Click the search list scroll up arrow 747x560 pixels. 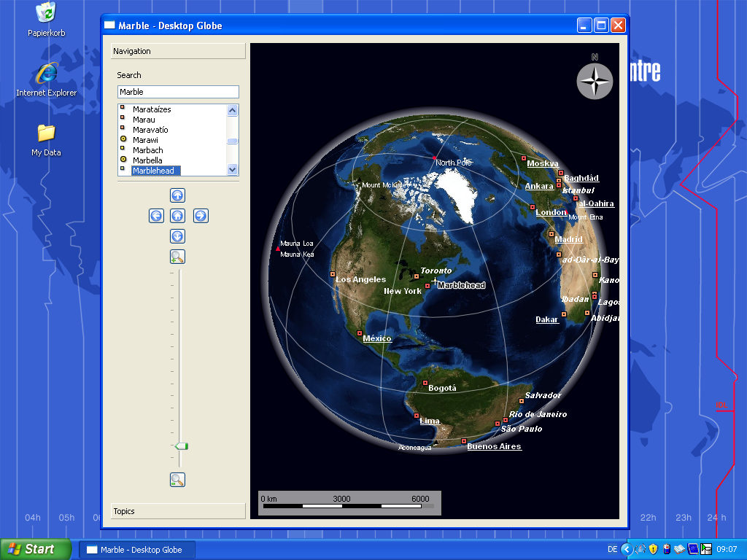click(233, 110)
